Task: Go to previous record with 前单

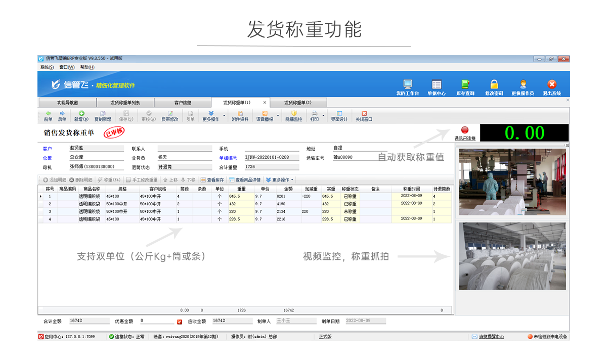Action: (48, 116)
